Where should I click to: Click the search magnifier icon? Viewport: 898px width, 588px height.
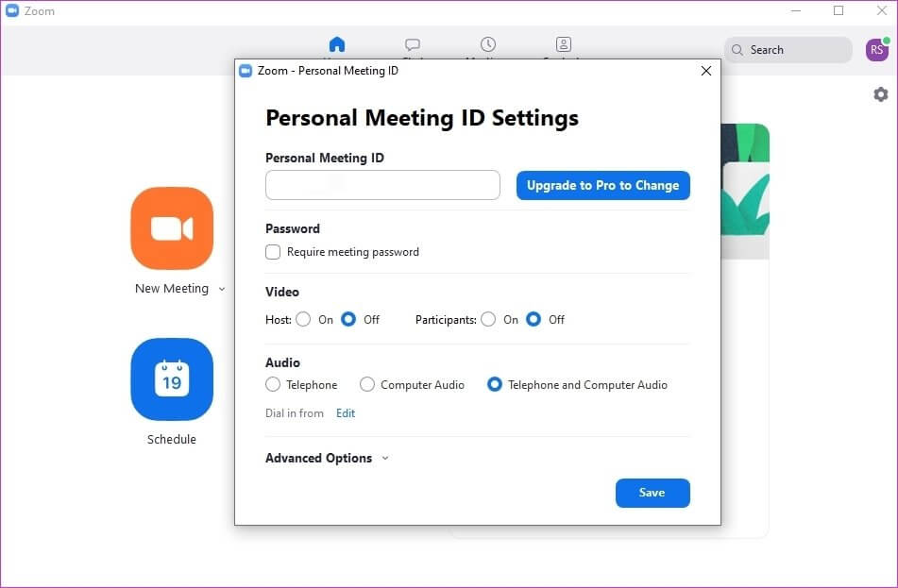tap(737, 50)
